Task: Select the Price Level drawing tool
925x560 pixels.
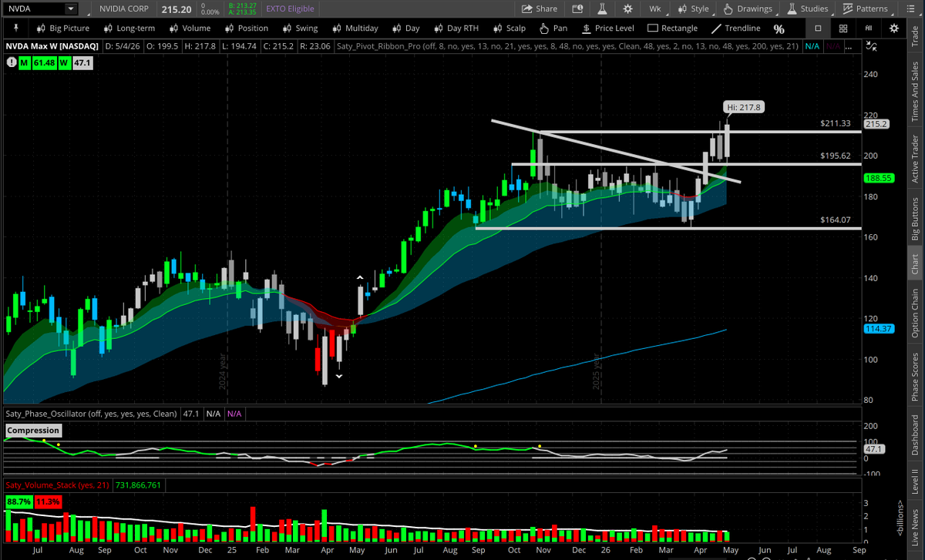Action: coord(607,29)
